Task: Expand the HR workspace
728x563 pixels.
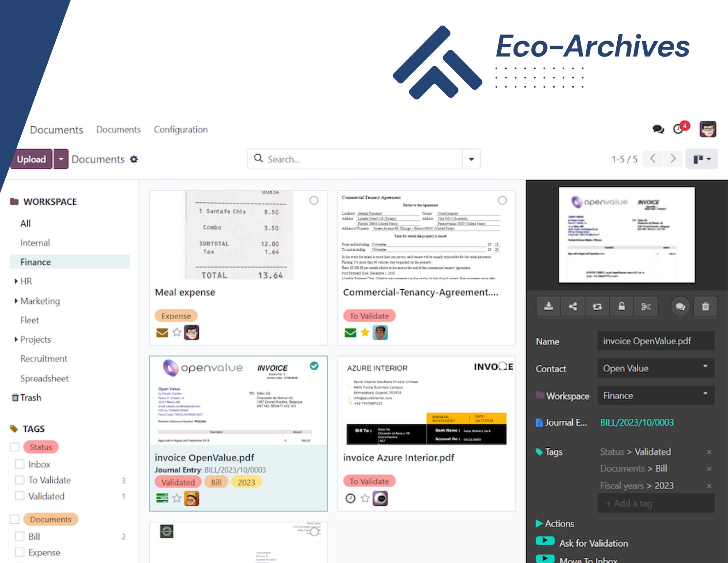Action: tap(16, 281)
